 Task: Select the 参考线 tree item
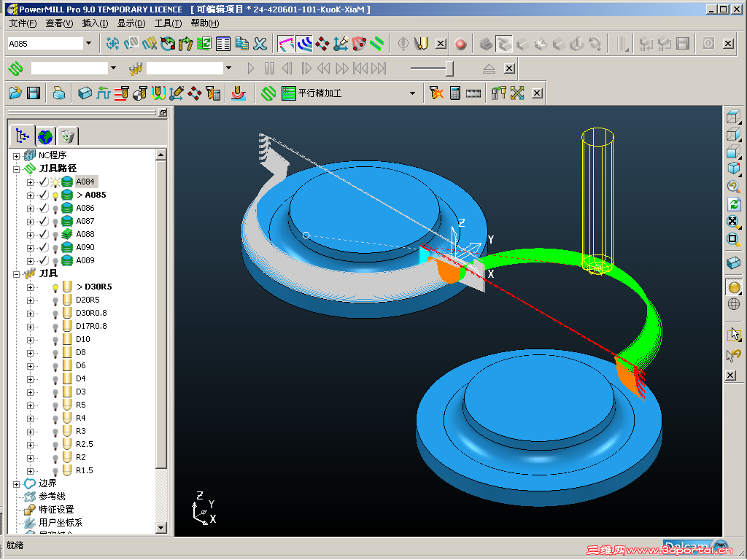click(x=52, y=496)
